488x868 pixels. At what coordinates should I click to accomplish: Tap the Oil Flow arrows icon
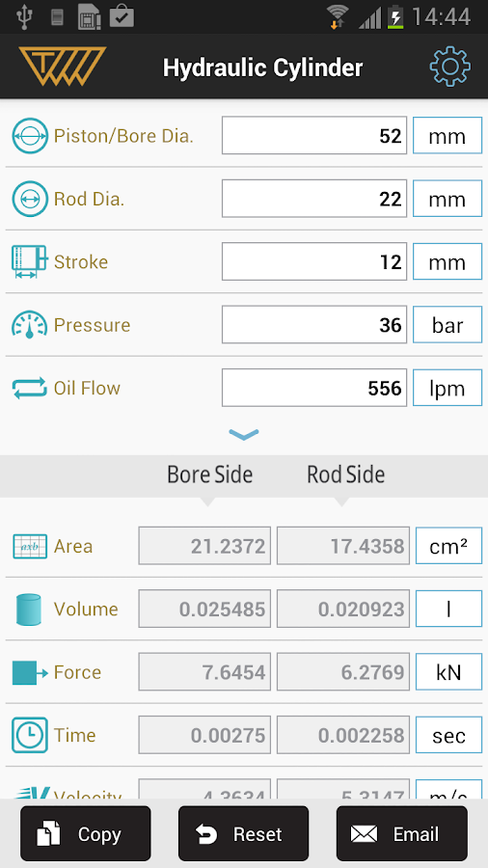(x=29, y=388)
